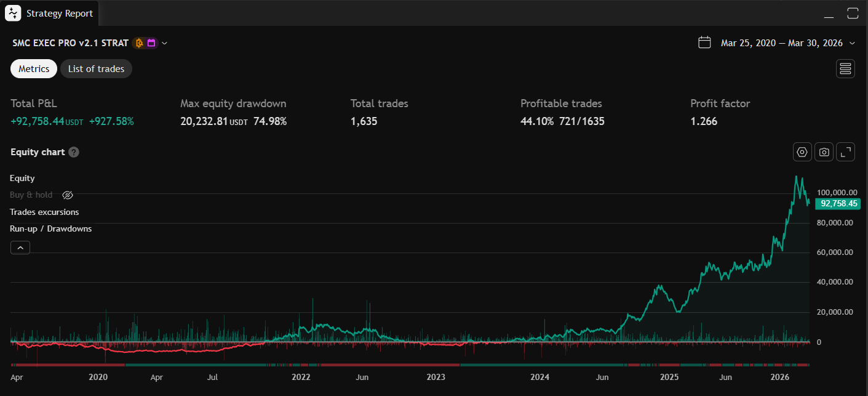Click the Bitcoin symbol icon beside the strategy name
The height and width of the screenshot is (396, 868).
click(139, 43)
